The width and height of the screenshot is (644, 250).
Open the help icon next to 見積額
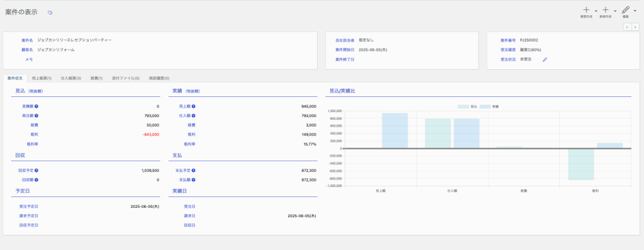36,106
